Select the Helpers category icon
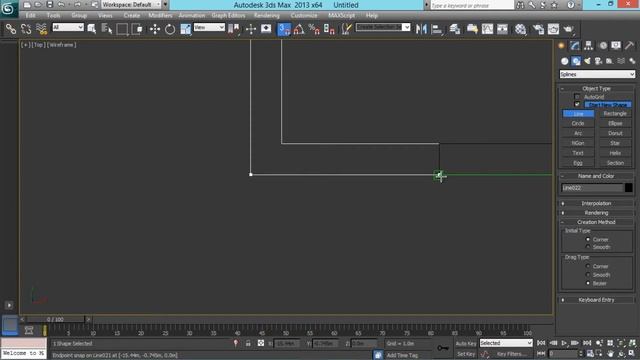 [609, 61]
